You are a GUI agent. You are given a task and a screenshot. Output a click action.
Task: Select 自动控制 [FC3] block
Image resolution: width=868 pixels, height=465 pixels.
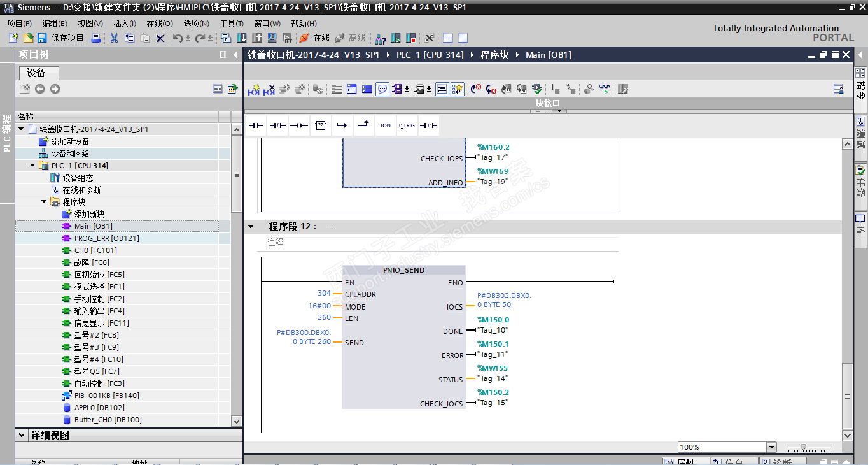click(99, 383)
